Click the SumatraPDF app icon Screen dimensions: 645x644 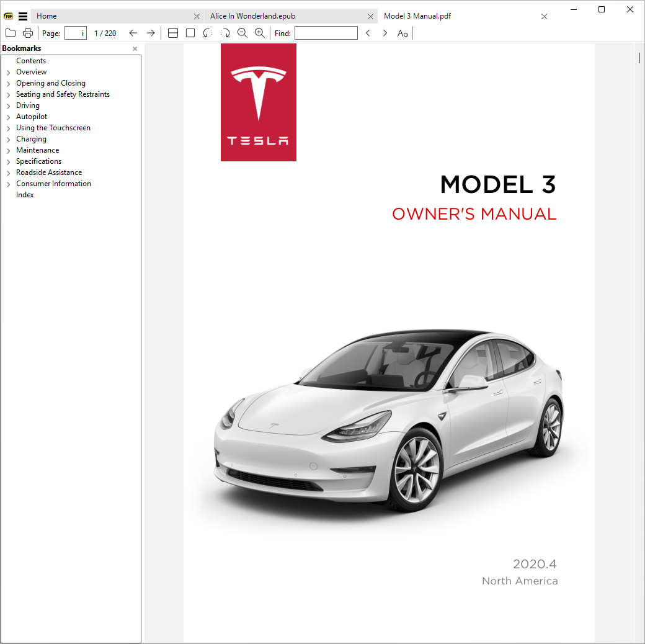[8, 17]
